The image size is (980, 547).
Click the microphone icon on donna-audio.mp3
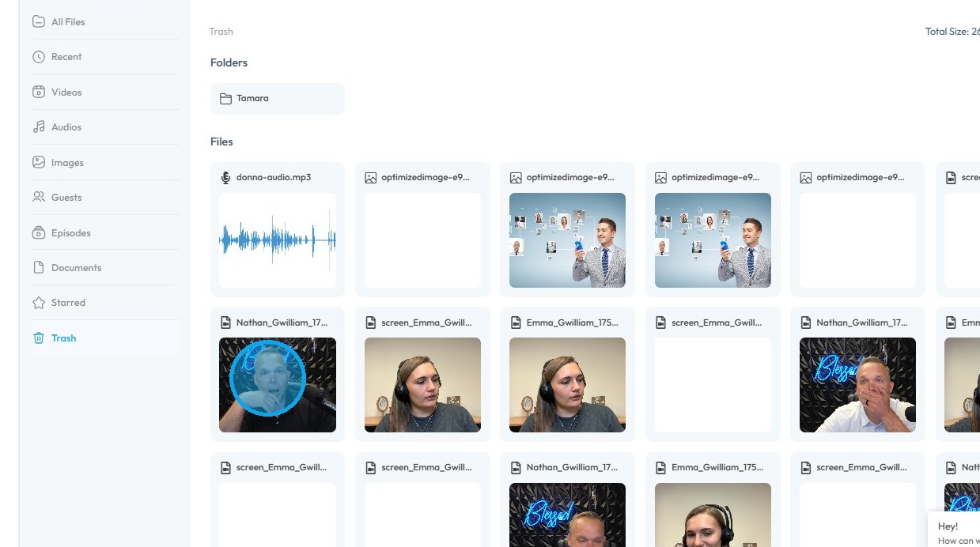[x=225, y=178]
